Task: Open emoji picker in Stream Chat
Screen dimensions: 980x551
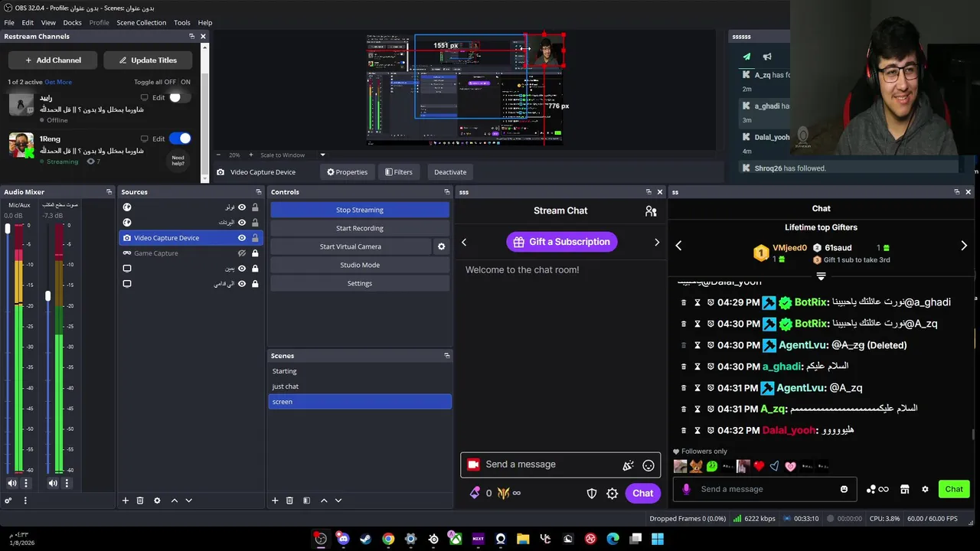Action: pos(648,465)
